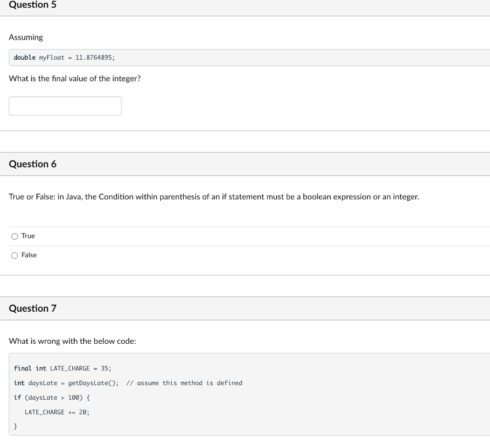
Task: Select the myFloat code snippet
Action: pyautogui.click(x=63, y=57)
